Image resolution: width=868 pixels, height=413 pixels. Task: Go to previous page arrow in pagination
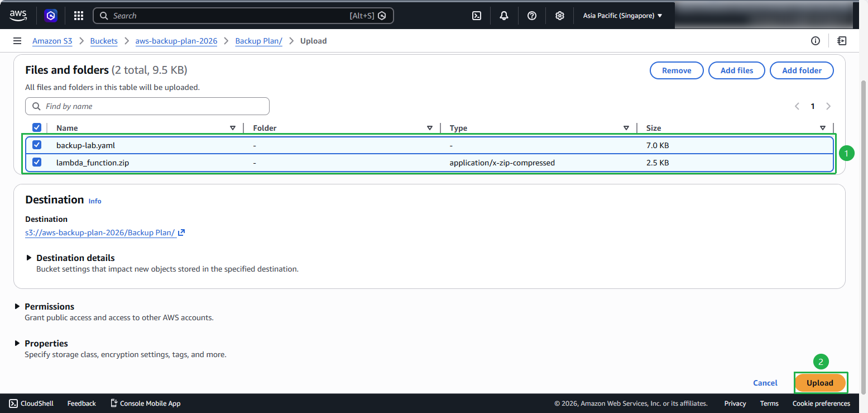797,106
